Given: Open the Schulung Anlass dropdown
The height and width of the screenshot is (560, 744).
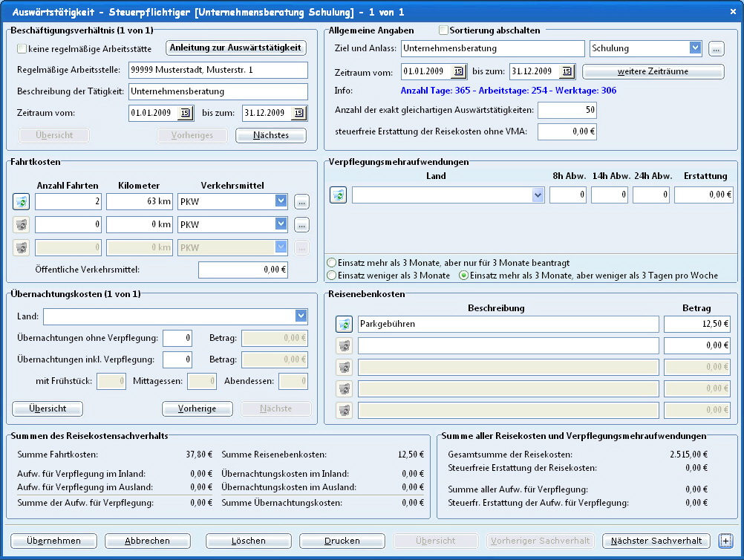Looking at the screenshot, I should coord(695,48).
